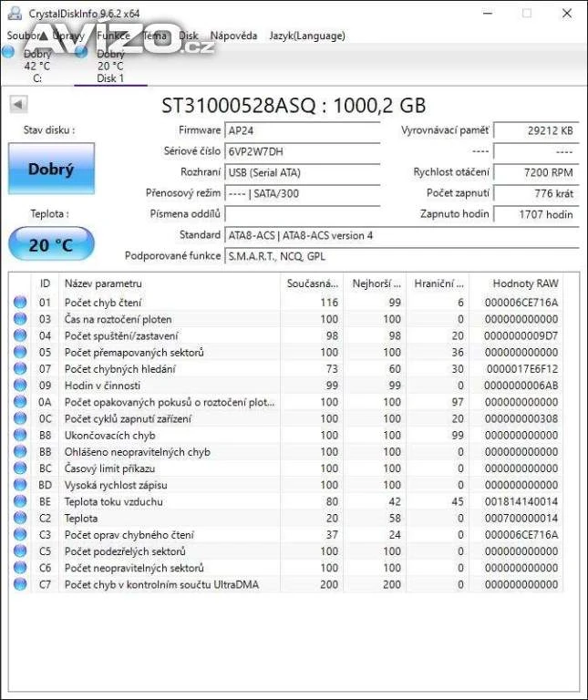Screen dimensions: 588x700
Task: Click status orb for ID BC command timeout
Action: (20, 468)
